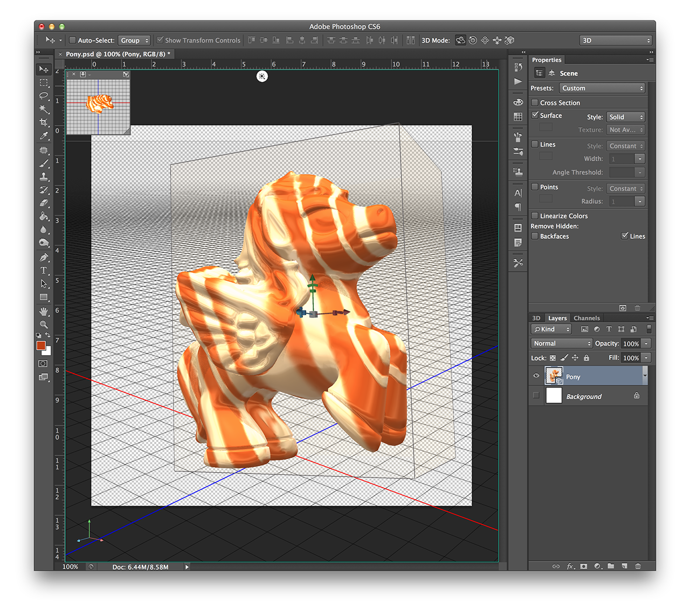Enable Remove Hidden Backfaces checkbox
Screen dimensions: 690x616
click(535, 236)
